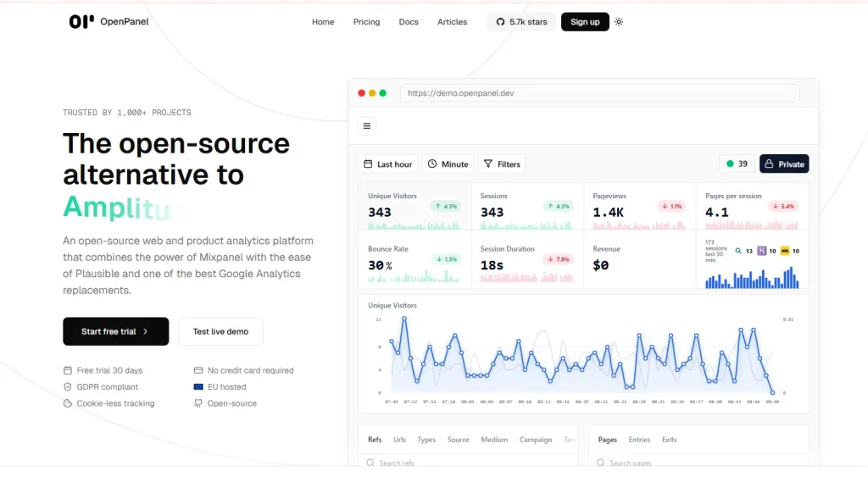Click the Search refs field
The image size is (868, 488).
tap(468, 462)
